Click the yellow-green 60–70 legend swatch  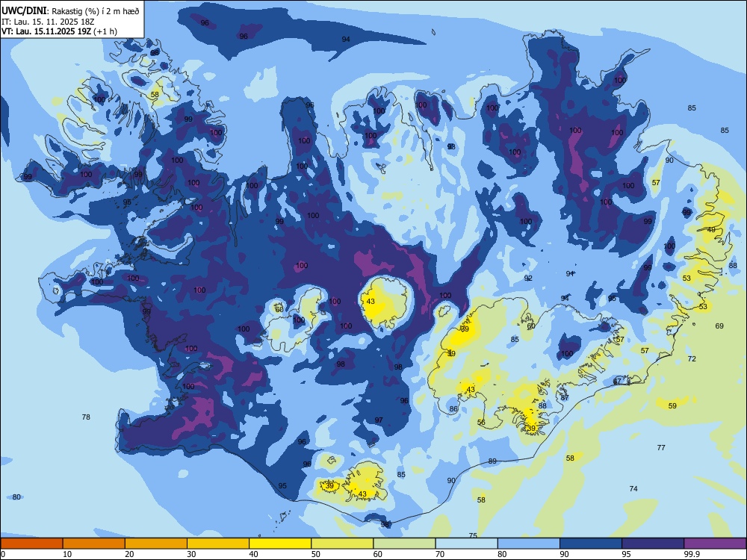click(404, 544)
